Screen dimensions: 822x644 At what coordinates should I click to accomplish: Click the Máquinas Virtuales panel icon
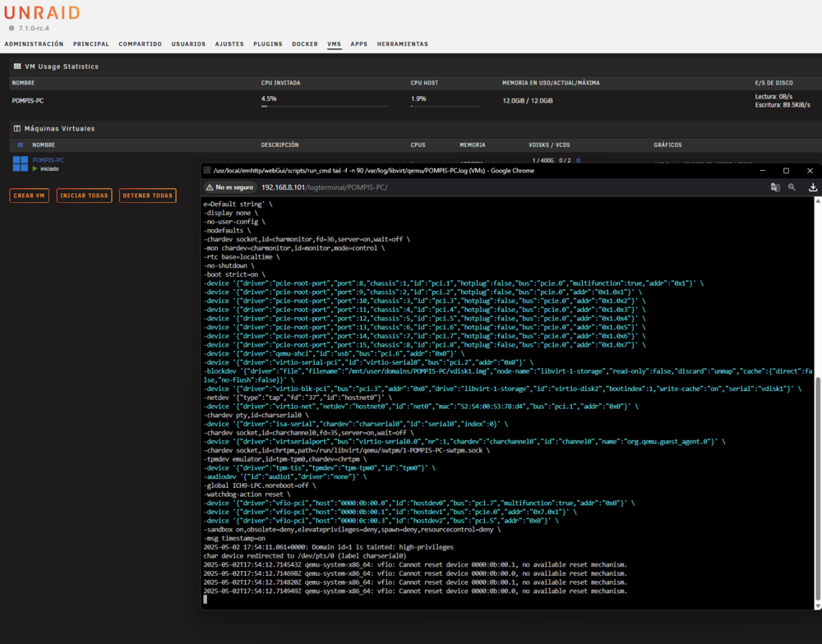click(x=17, y=128)
